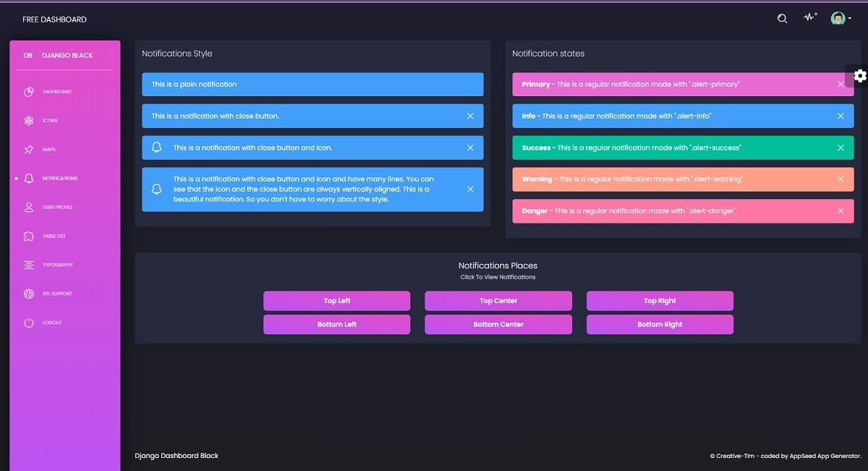The height and width of the screenshot is (471, 868).
Task: Open the search magnifier icon
Action: 782,18
